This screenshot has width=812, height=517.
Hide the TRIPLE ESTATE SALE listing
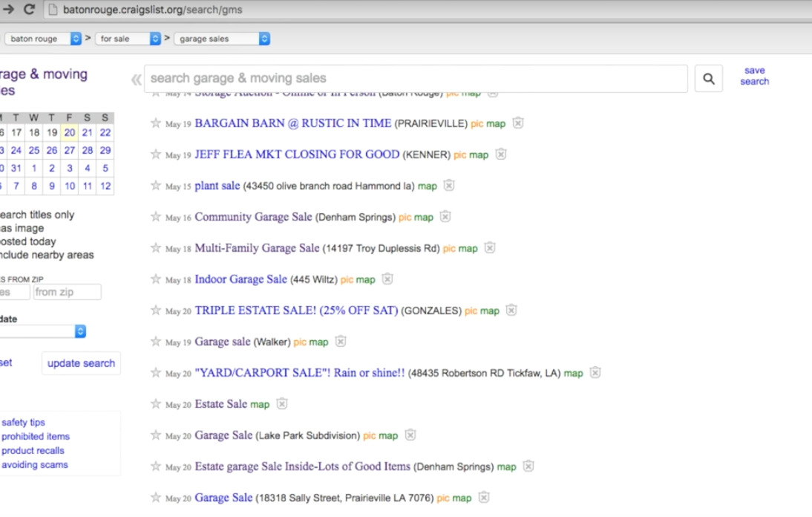(x=511, y=310)
